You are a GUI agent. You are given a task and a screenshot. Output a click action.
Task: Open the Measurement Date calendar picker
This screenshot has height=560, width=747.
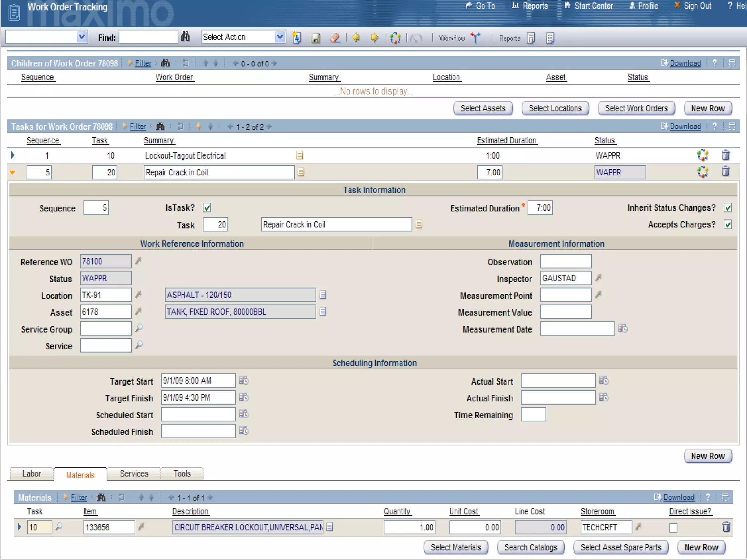(623, 328)
